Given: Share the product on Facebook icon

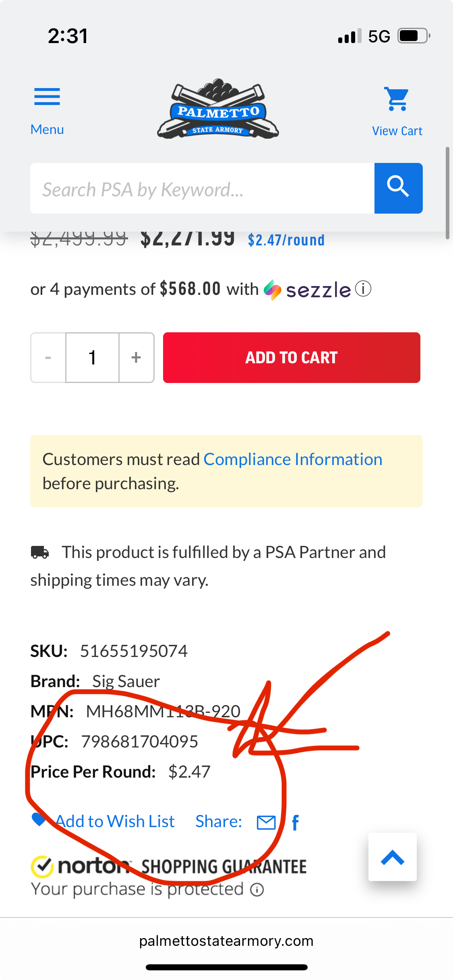Looking at the screenshot, I should [x=296, y=822].
